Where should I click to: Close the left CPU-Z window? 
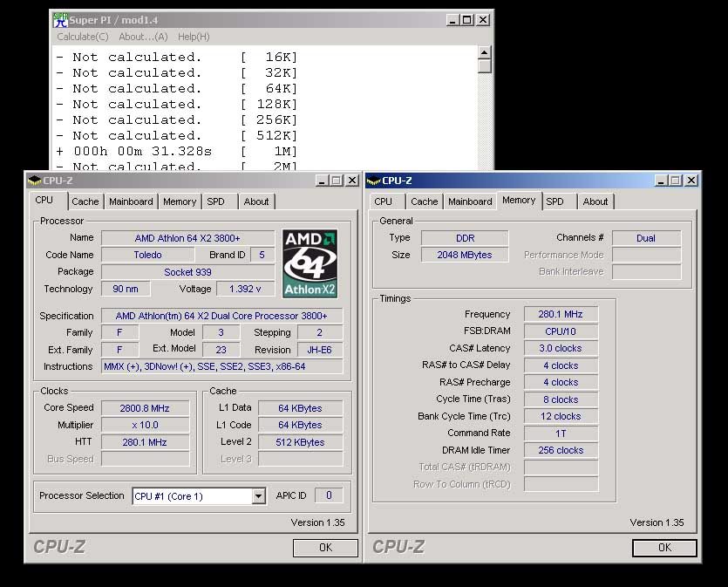(352, 181)
